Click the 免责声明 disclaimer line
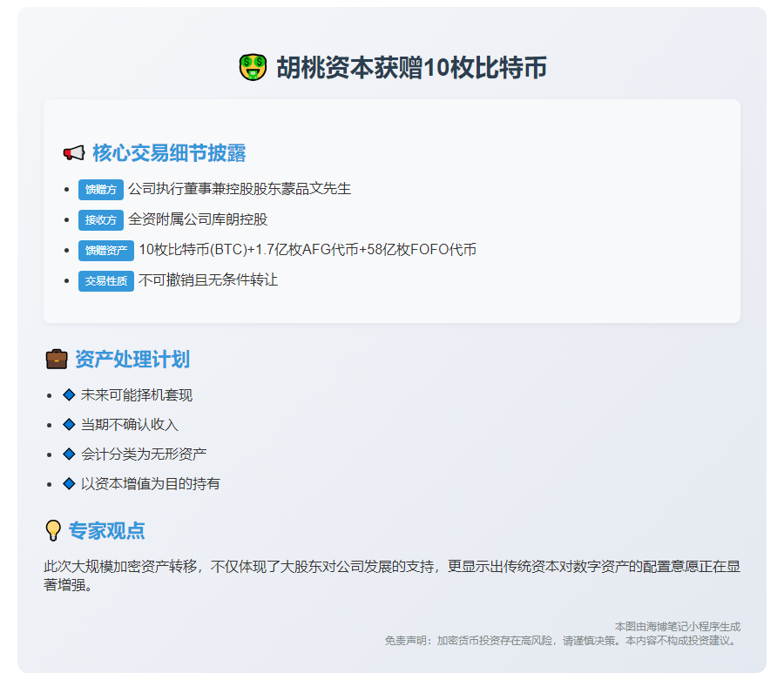The width and height of the screenshot is (784, 700). [562, 640]
